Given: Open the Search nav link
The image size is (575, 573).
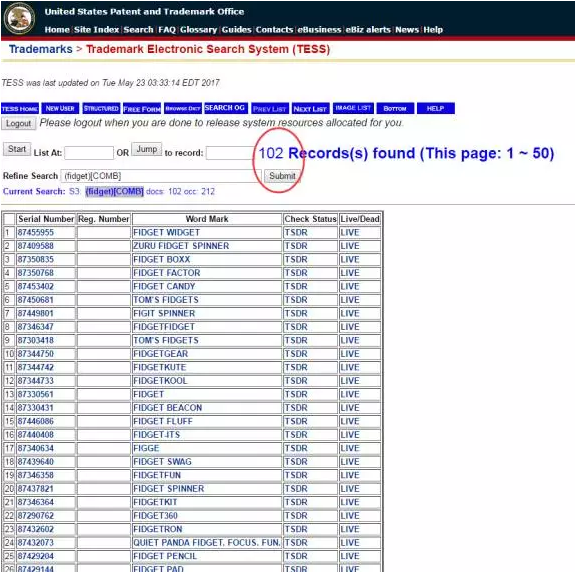Looking at the screenshot, I should coord(138,30).
